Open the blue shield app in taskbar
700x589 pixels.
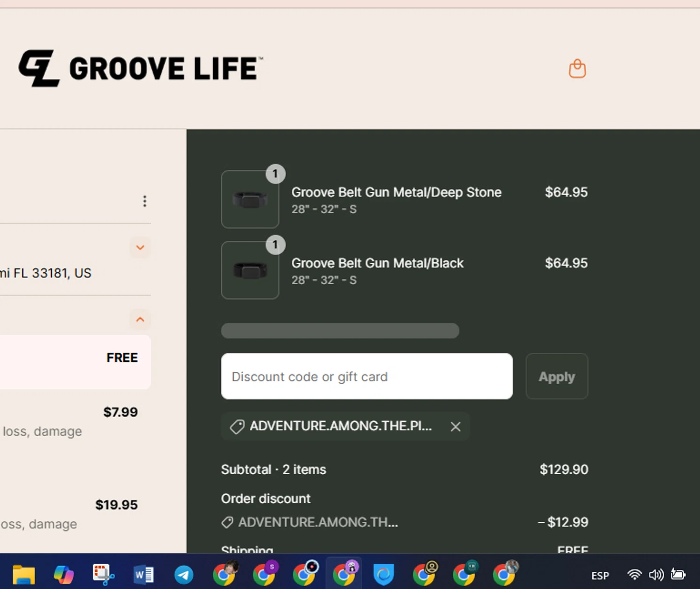tap(384, 575)
